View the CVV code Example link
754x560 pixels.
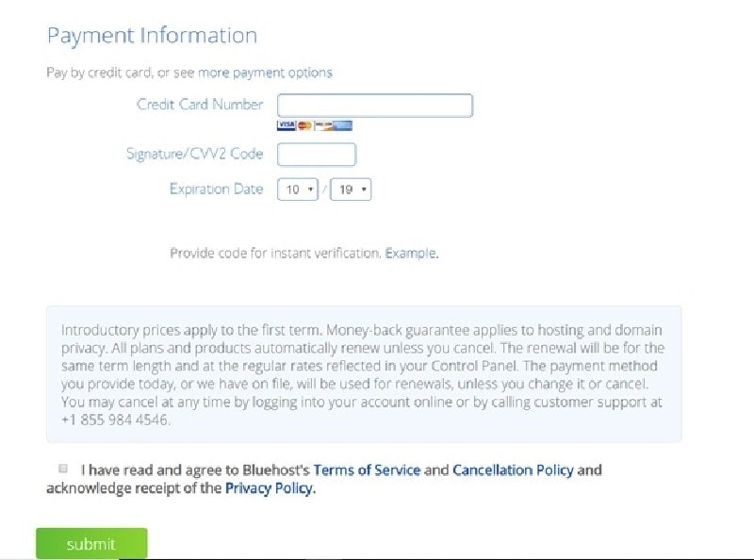(412, 253)
